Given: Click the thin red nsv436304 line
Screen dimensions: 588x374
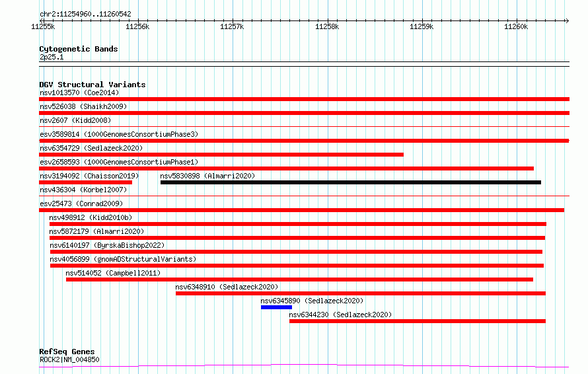Looking at the screenshot, I should pos(304,196).
